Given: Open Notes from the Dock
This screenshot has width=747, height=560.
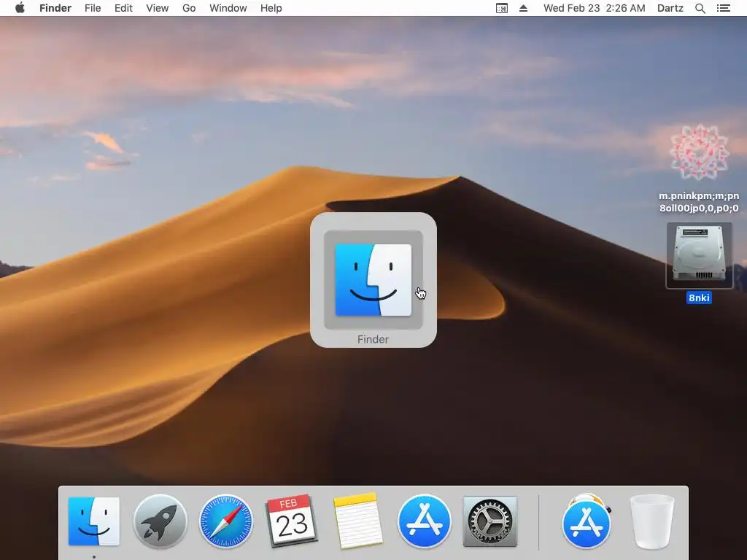Looking at the screenshot, I should point(357,521).
